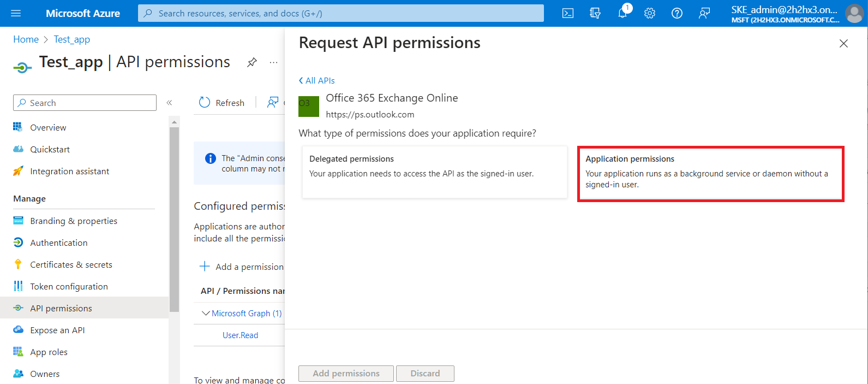
Task: Open Certificates & secrets in sidebar
Action: coord(71,264)
